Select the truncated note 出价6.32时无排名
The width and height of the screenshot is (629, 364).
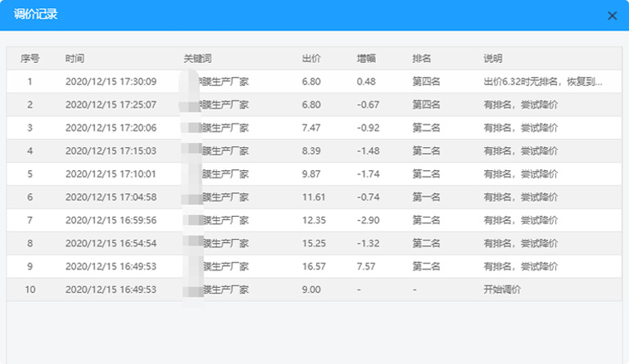[x=543, y=82]
